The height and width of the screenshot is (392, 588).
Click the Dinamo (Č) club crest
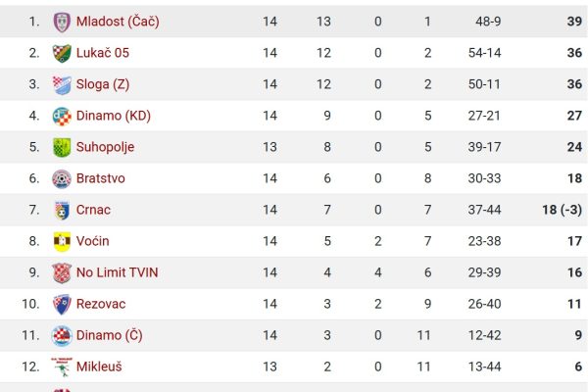point(62,336)
